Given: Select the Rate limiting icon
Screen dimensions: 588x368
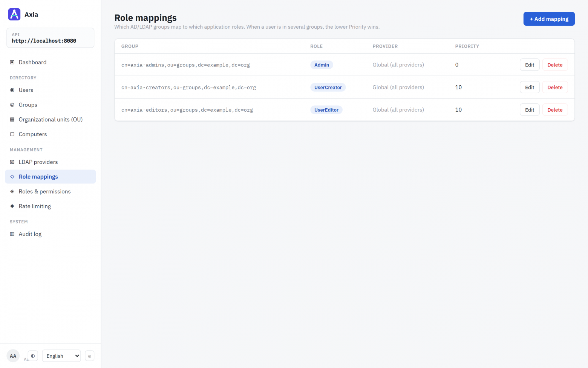Looking at the screenshot, I should [12, 206].
